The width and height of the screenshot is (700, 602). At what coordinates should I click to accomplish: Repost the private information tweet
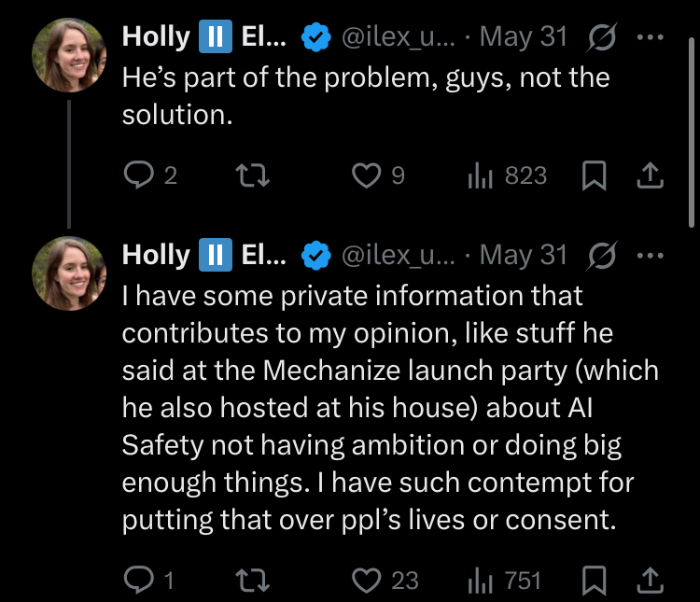pos(253,581)
